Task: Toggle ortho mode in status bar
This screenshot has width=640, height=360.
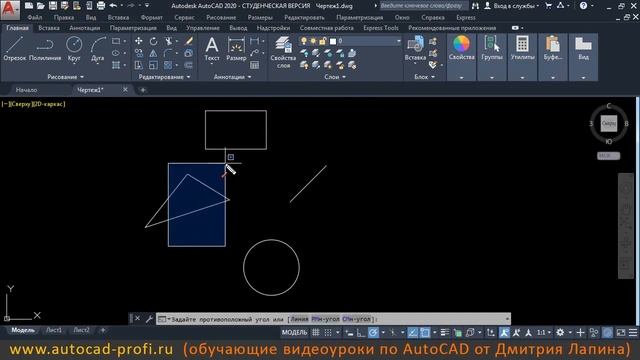Action: [361, 333]
